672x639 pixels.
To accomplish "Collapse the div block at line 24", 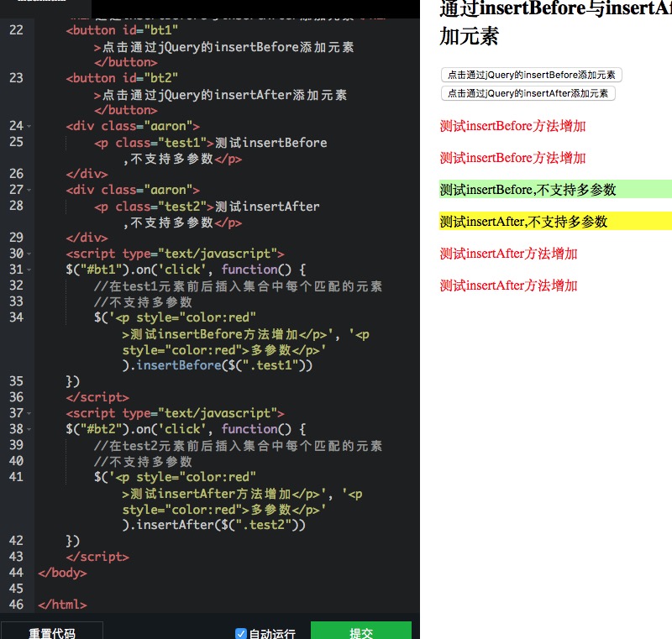I will coord(29,126).
